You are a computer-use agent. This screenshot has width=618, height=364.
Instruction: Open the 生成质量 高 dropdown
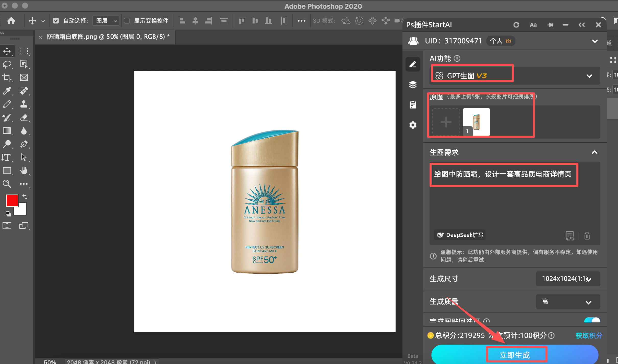568,302
